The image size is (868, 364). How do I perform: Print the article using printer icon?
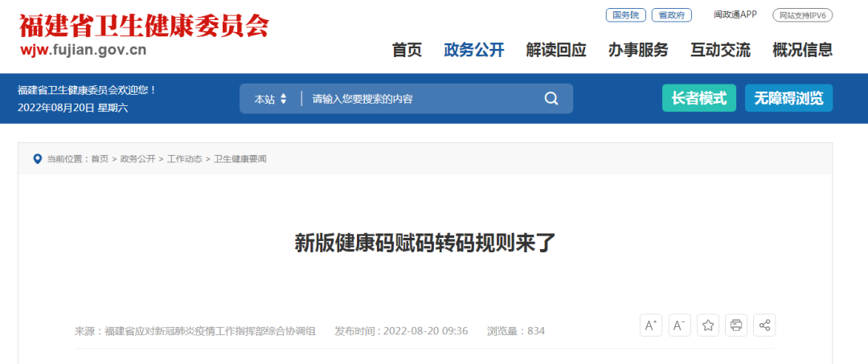click(735, 325)
